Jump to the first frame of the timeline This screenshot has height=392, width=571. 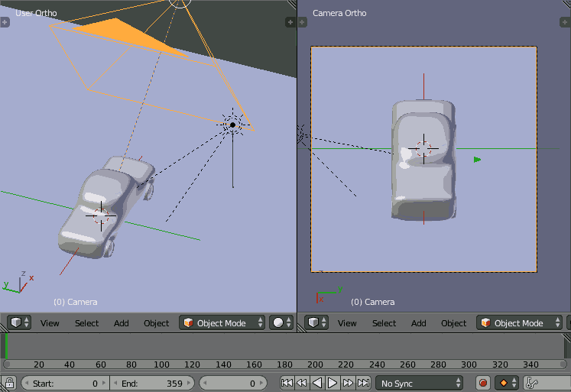287,383
